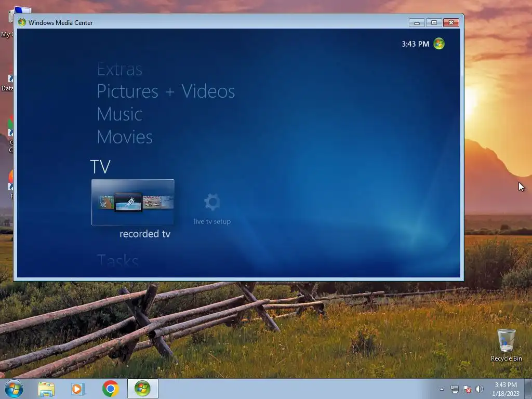532x399 pixels.
Task: Select the TV category heading
Action: [x=100, y=167]
